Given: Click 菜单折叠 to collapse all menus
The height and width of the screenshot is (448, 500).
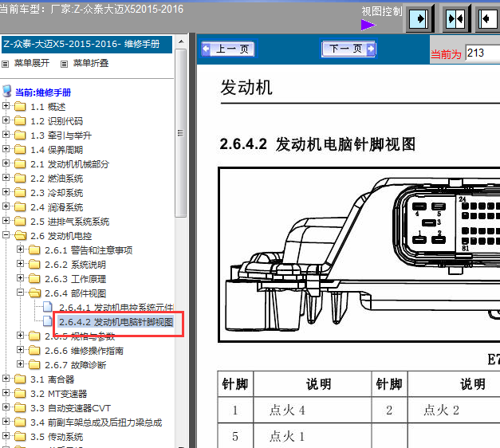Looking at the screenshot, I should point(91,63).
